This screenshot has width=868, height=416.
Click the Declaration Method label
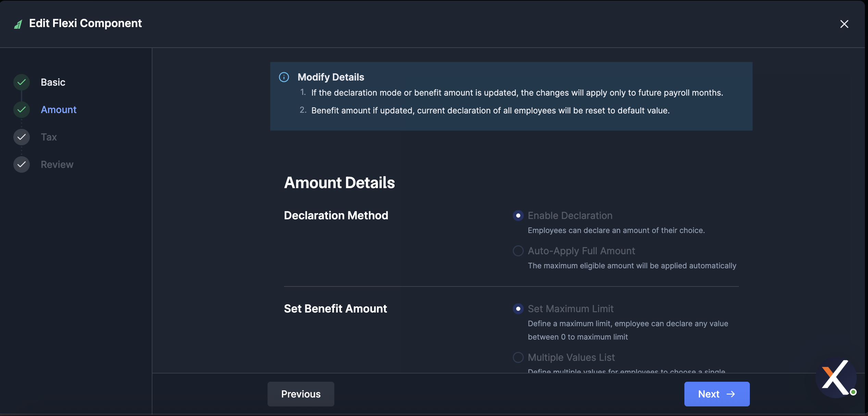(x=336, y=216)
